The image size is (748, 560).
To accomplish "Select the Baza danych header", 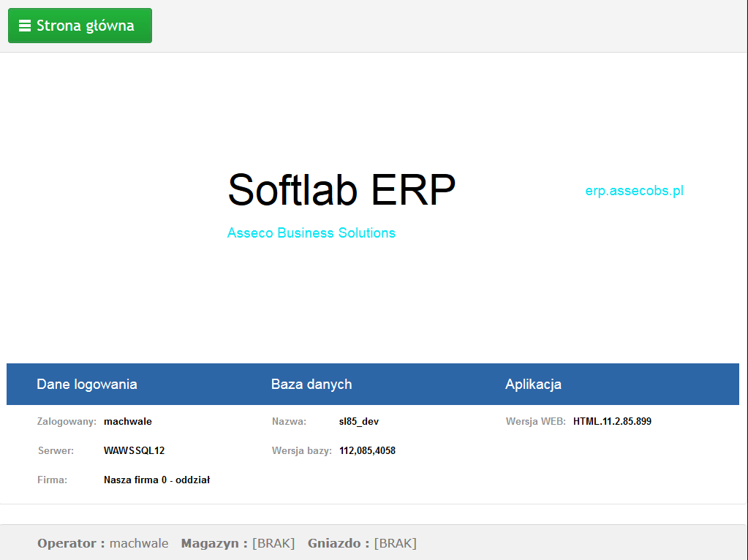I will [311, 385].
